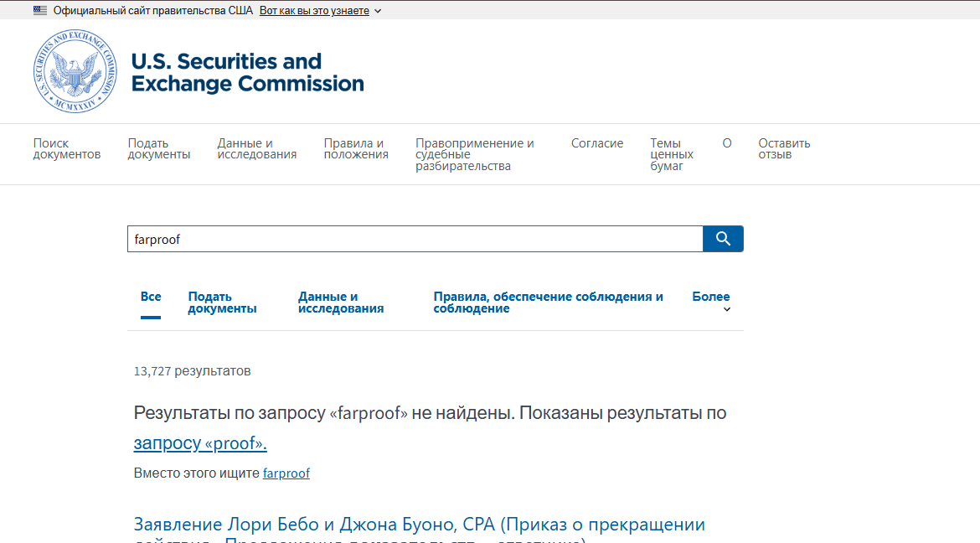Click the magnifying glass search button
This screenshot has width=980, height=543.
tap(723, 239)
